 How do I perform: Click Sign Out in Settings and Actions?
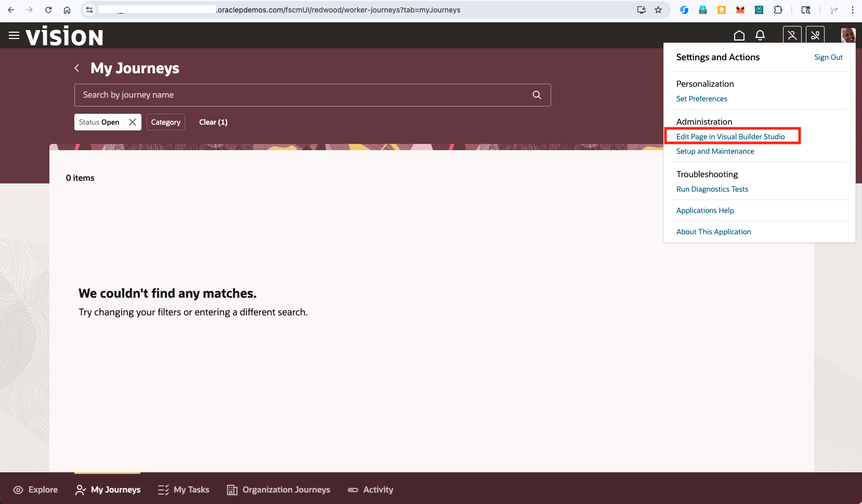(x=828, y=57)
